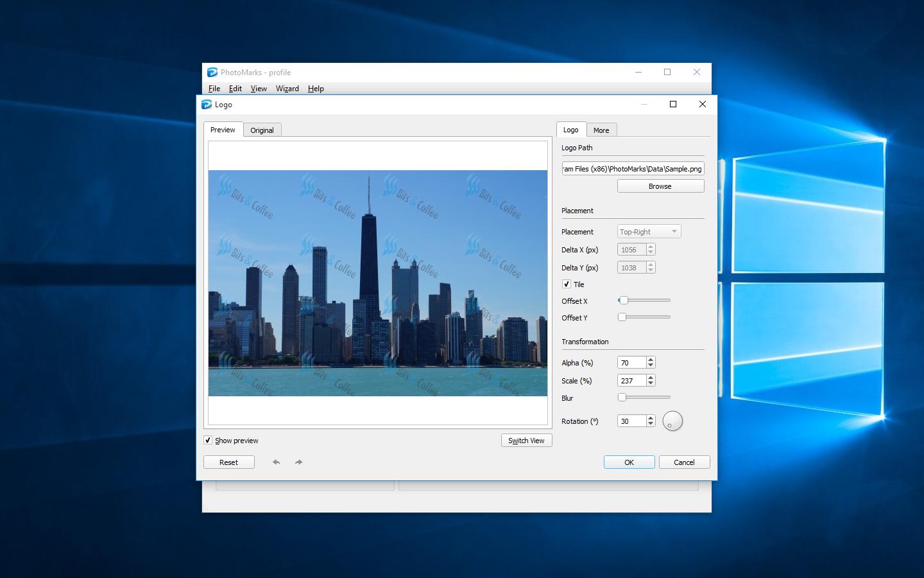The width and height of the screenshot is (924, 578).
Task: Click the redo arrow icon
Action: click(298, 462)
